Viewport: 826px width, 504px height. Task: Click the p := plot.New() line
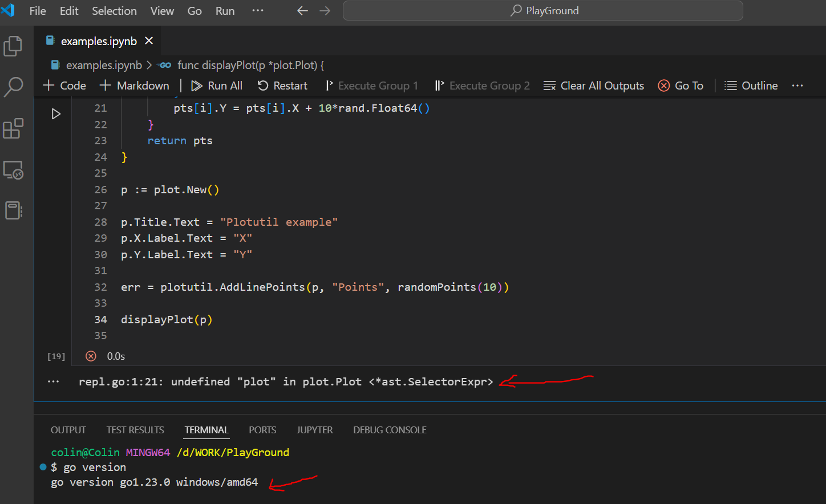pos(170,190)
